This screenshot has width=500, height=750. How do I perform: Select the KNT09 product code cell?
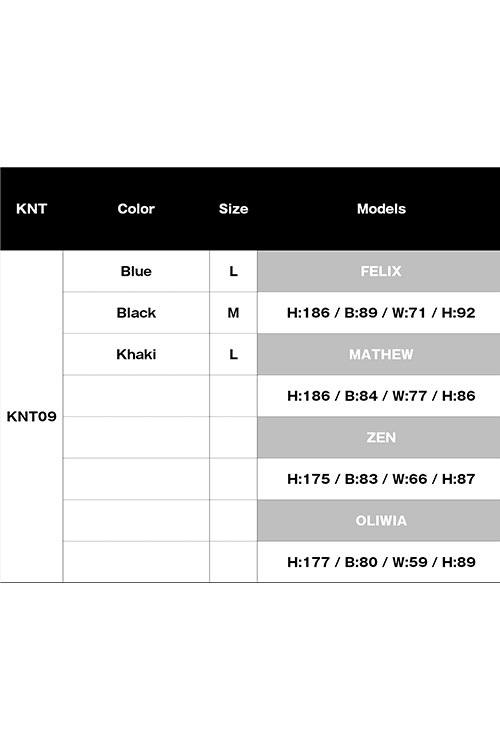(x=32, y=417)
